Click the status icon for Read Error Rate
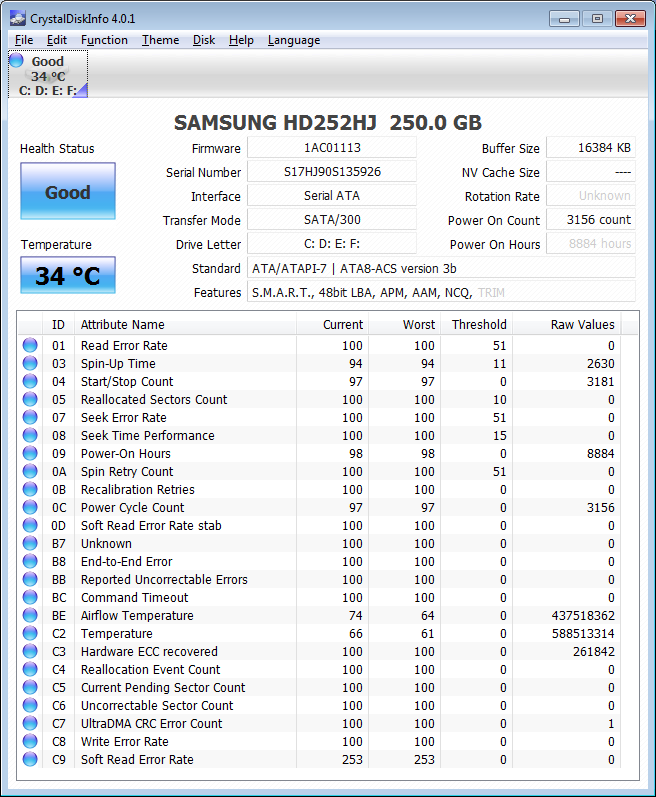The width and height of the screenshot is (656, 797). 30,345
